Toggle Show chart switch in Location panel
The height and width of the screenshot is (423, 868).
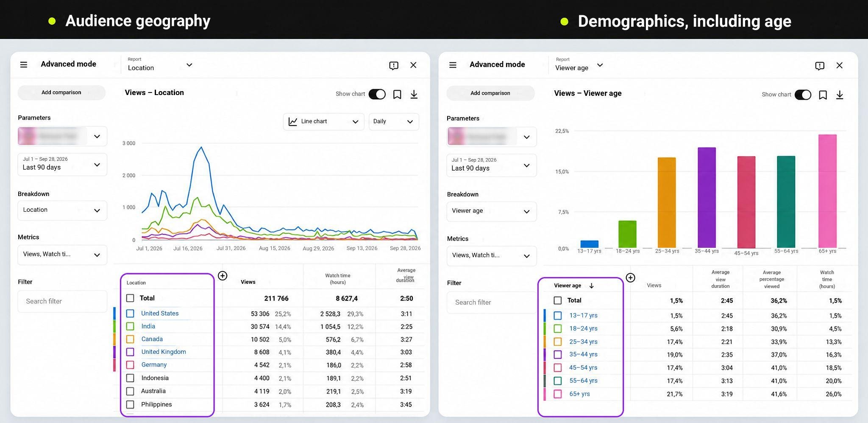click(377, 94)
